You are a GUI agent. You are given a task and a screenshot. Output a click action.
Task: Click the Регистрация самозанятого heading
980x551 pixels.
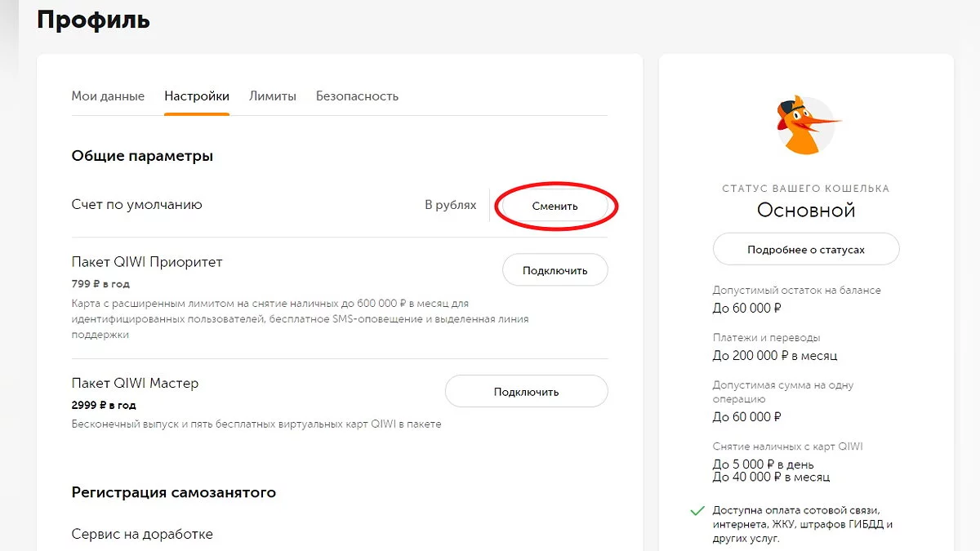click(173, 492)
